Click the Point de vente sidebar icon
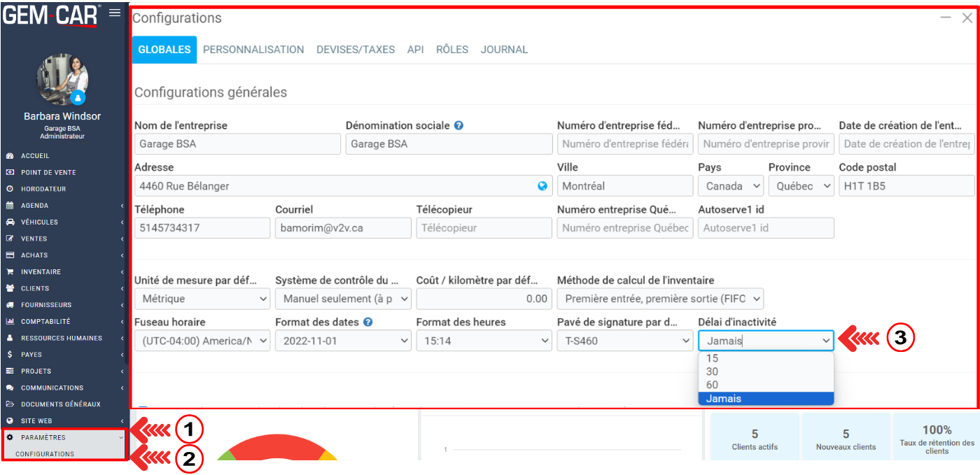This screenshot has height=475, width=980. [10, 172]
